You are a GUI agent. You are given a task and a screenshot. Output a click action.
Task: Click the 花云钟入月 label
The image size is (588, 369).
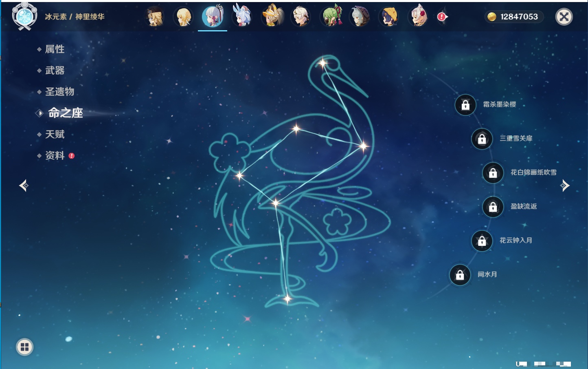[x=516, y=240]
